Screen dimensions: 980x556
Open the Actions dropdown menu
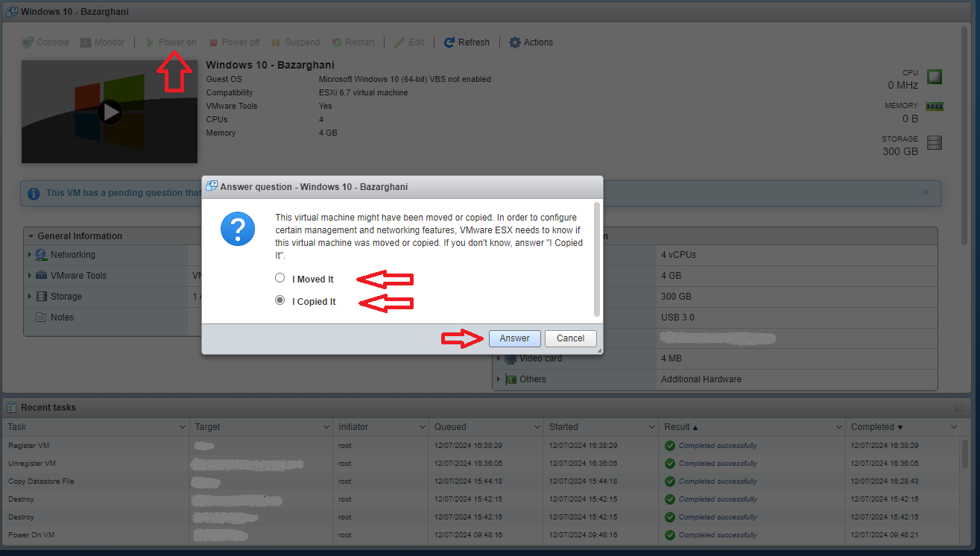click(x=531, y=42)
